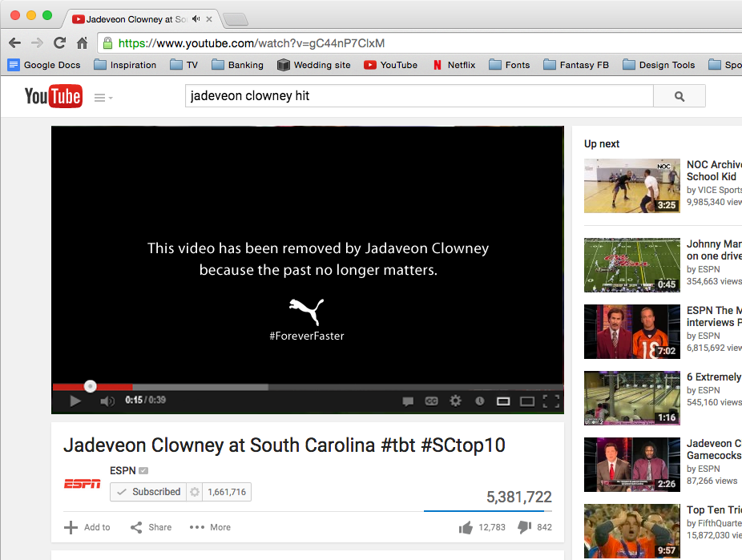The width and height of the screenshot is (742, 560).
Task: Open the YouTube bookmark
Action: click(x=390, y=65)
